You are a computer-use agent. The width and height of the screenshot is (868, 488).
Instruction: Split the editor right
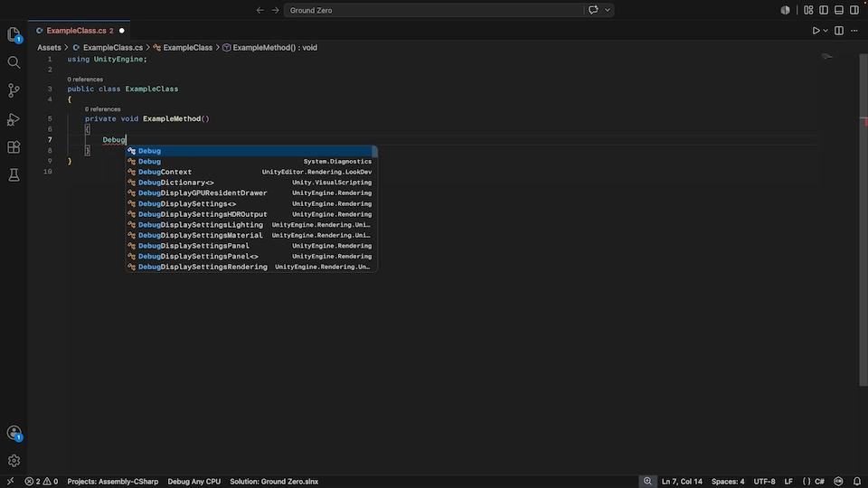point(839,31)
